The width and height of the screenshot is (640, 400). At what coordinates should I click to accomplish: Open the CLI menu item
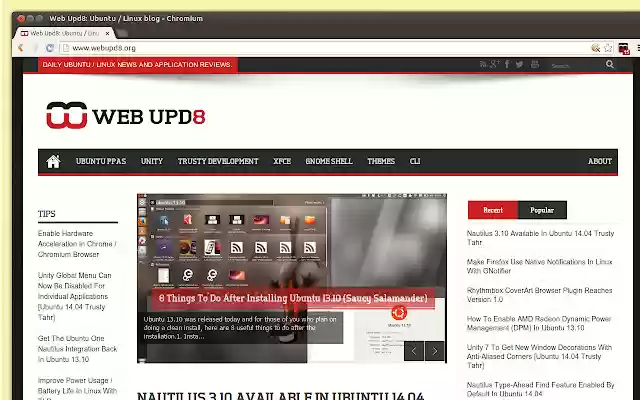(x=415, y=161)
